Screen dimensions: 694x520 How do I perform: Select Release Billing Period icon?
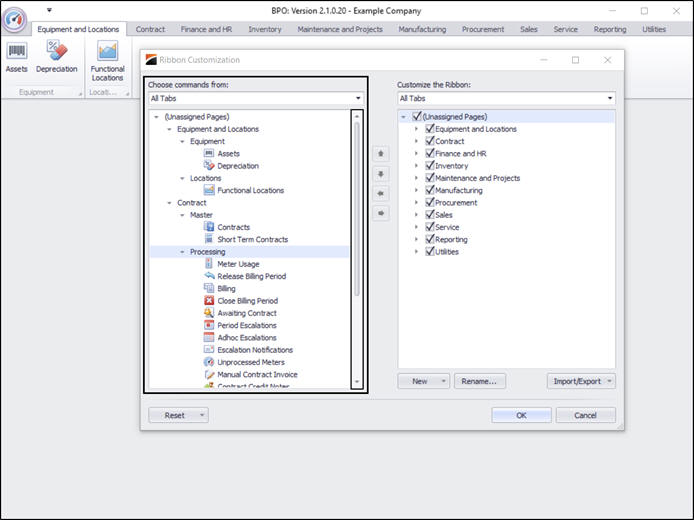click(x=209, y=276)
